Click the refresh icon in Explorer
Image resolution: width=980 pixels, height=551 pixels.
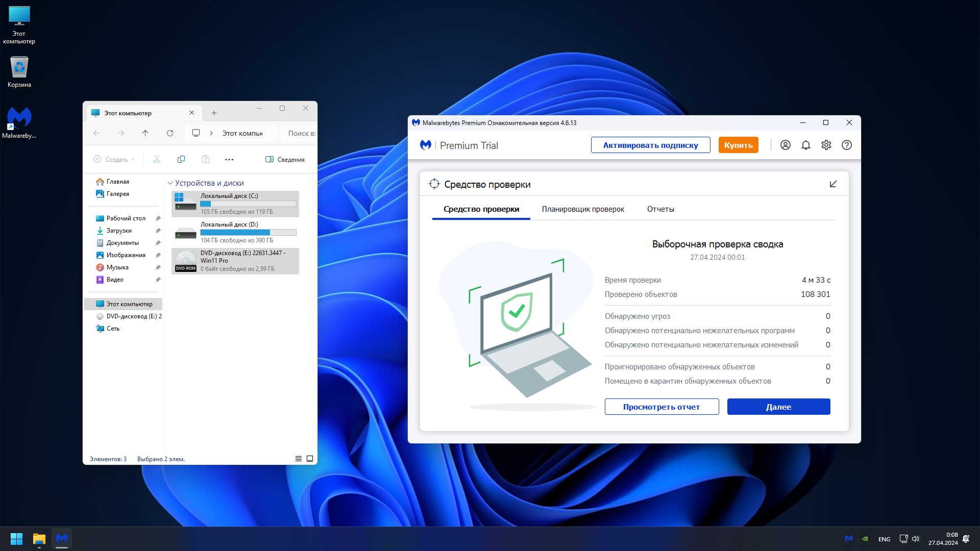[170, 133]
